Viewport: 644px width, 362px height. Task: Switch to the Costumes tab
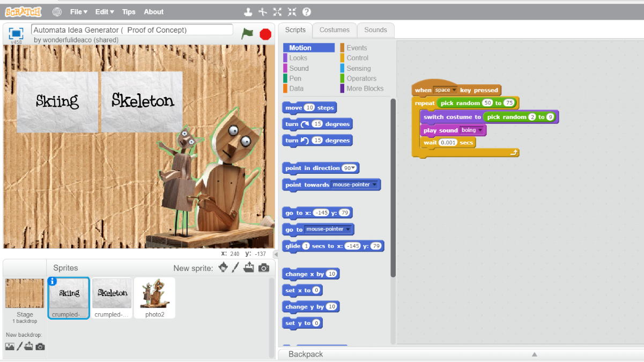coord(334,30)
